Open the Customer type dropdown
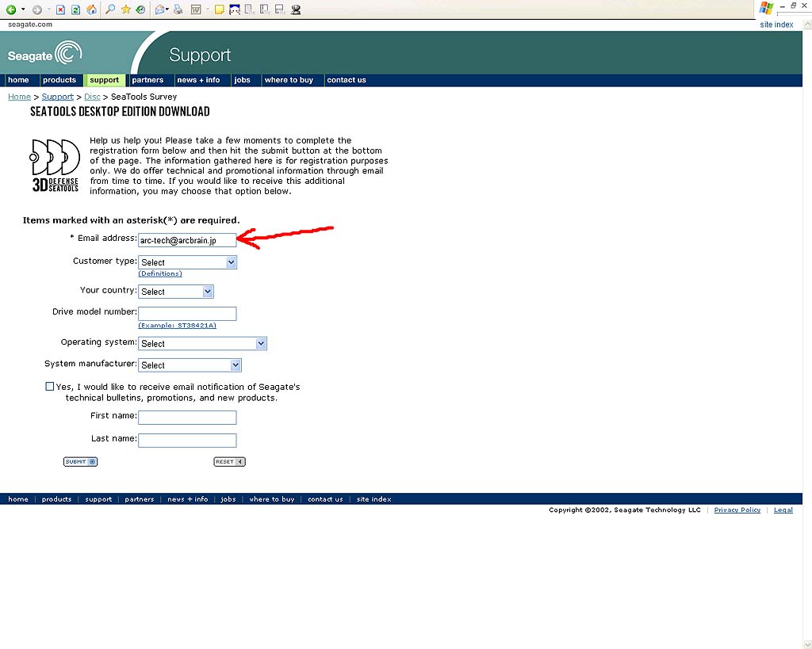This screenshot has height=649, width=812. click(x=187, y=262)
